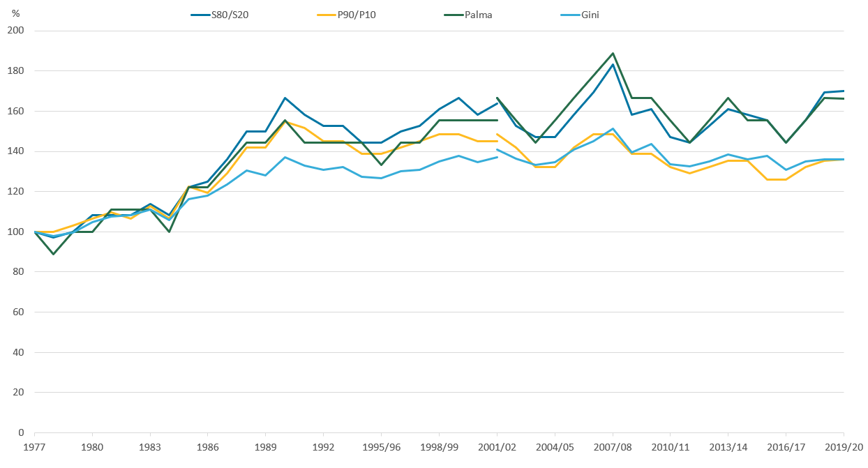This screenshot has height=468, width=868.
Task: Click the yellow P90/P10 legend line swatch
Action: point(326,15)
